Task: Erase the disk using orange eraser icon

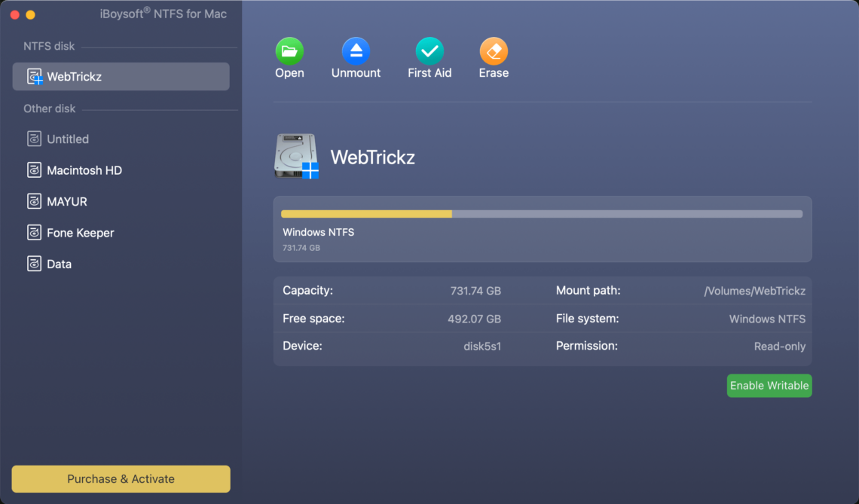Action: tap(494, 51)
